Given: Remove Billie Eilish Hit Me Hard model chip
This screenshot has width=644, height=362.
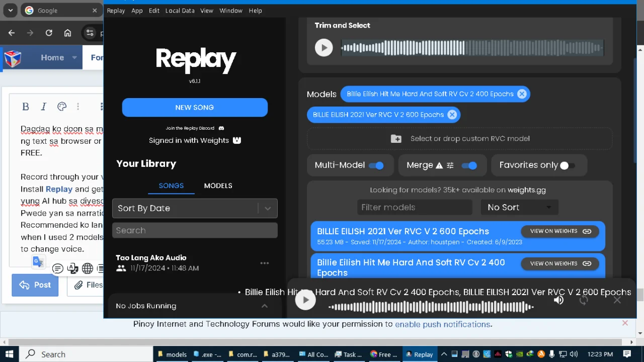Looking at the screenshot, I should pos(522,94).
